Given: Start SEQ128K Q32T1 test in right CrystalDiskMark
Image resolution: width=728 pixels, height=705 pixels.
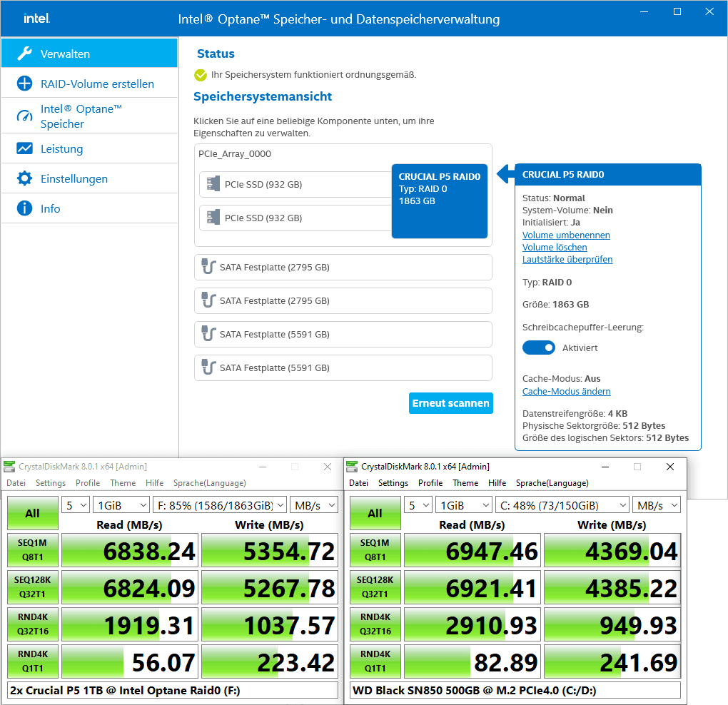Looking at the screenshot, I should click(x=375, y=587).
